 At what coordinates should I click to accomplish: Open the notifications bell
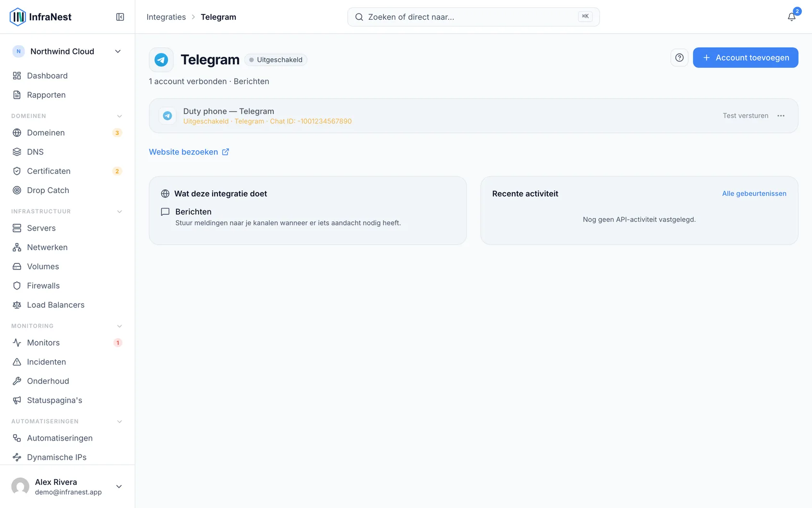point(791,17)
